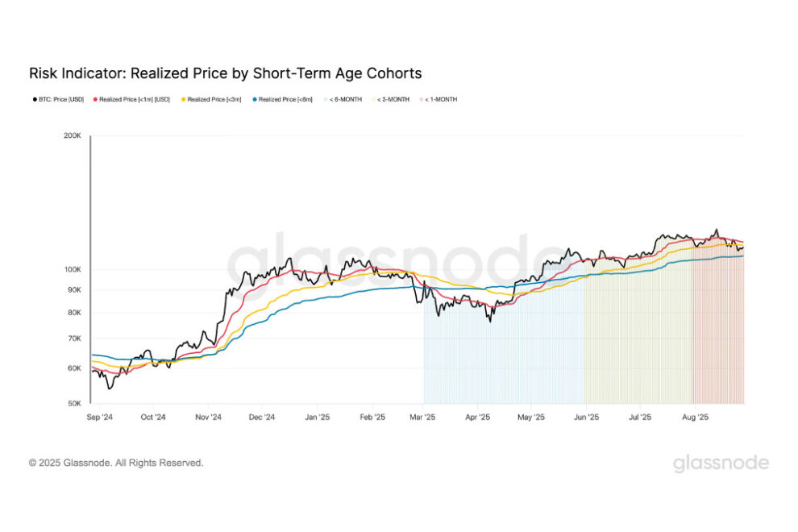This screenshot has width=798, height=532.
Task: Toggle the red Realized Price <1m legend dot
Action: tap(95, 99)
